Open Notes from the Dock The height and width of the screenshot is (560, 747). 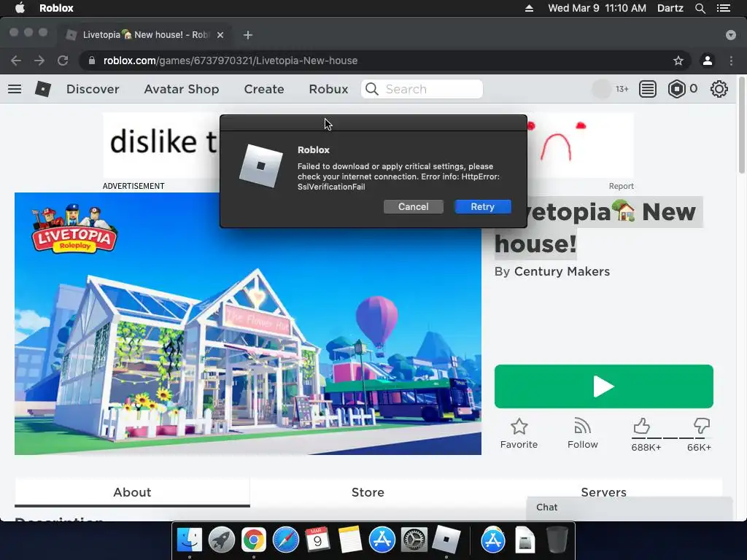tap(349, 540)
